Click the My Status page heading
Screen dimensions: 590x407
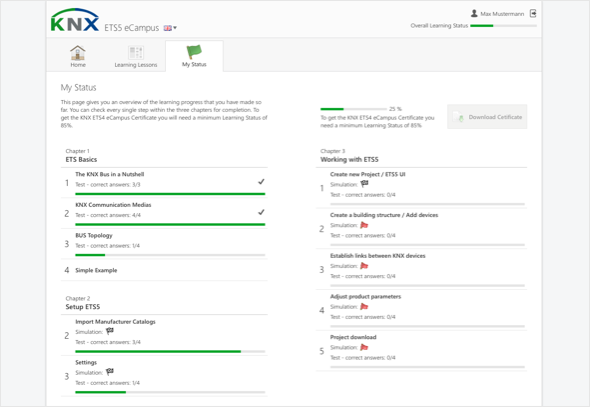click(79, 88)
